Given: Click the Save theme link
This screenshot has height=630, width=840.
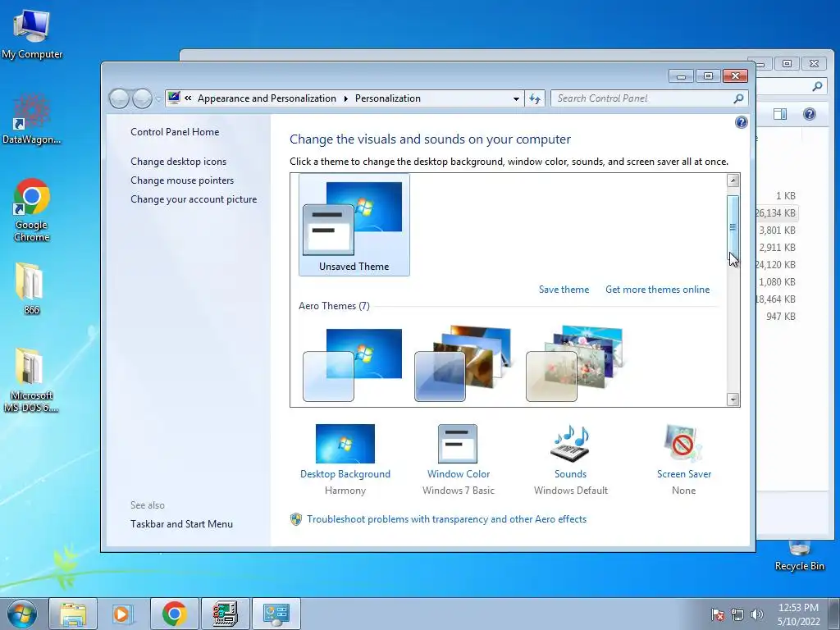Looking at the screenshot, I should [564, 290].
